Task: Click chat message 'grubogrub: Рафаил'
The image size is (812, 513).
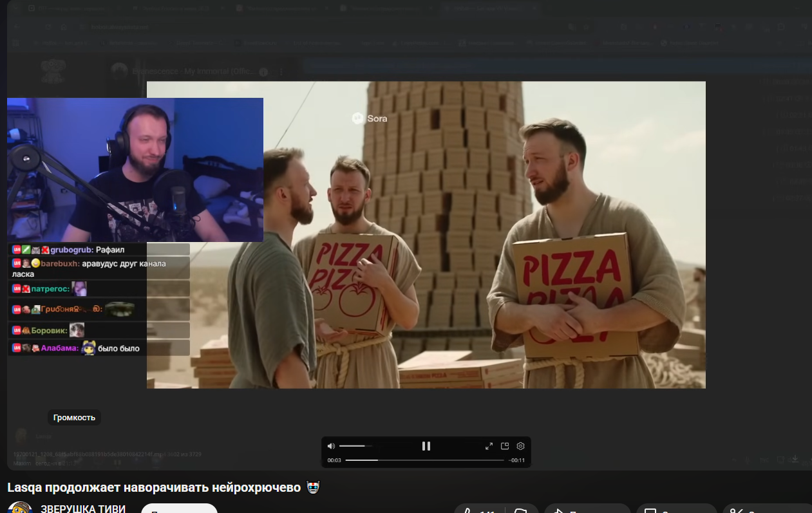Action: (99, 250)
